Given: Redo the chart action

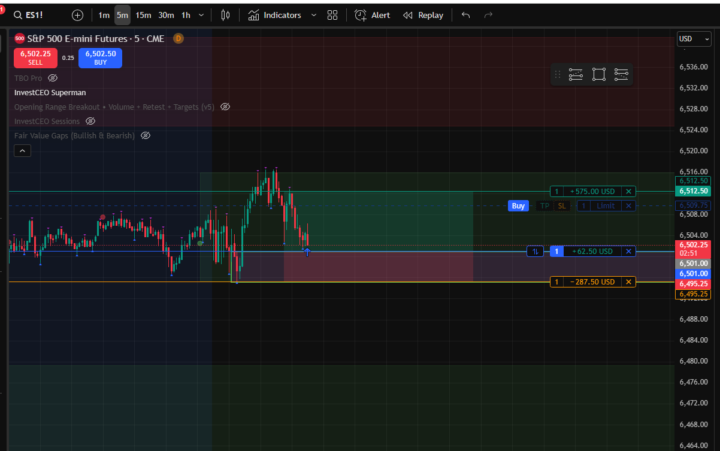Looking at the screenshot, I should click(x=488, y=15).
